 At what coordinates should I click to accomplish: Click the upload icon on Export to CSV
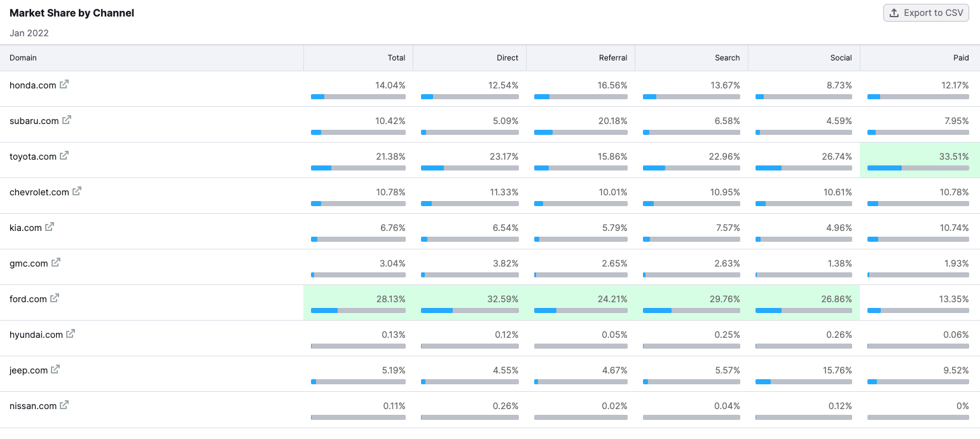tap(894, 12)
